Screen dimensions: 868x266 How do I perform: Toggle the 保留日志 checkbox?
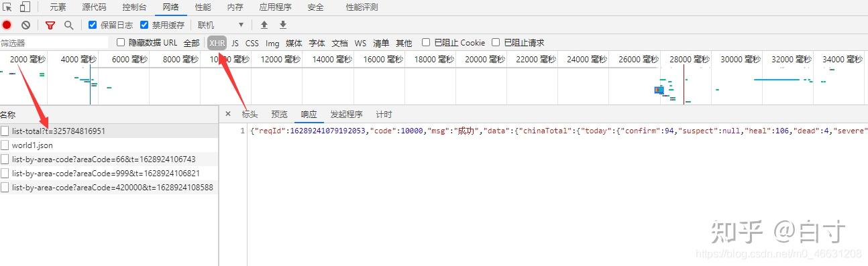point(93,25)
